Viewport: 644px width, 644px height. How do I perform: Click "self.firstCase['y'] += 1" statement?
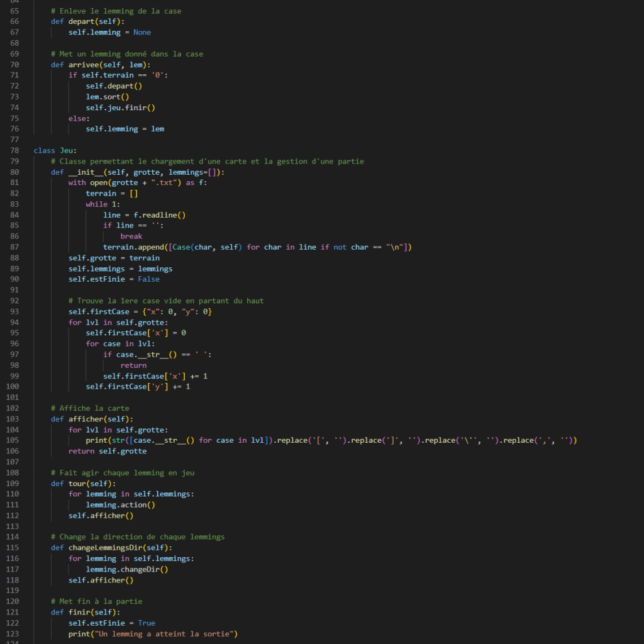[138, 387]
